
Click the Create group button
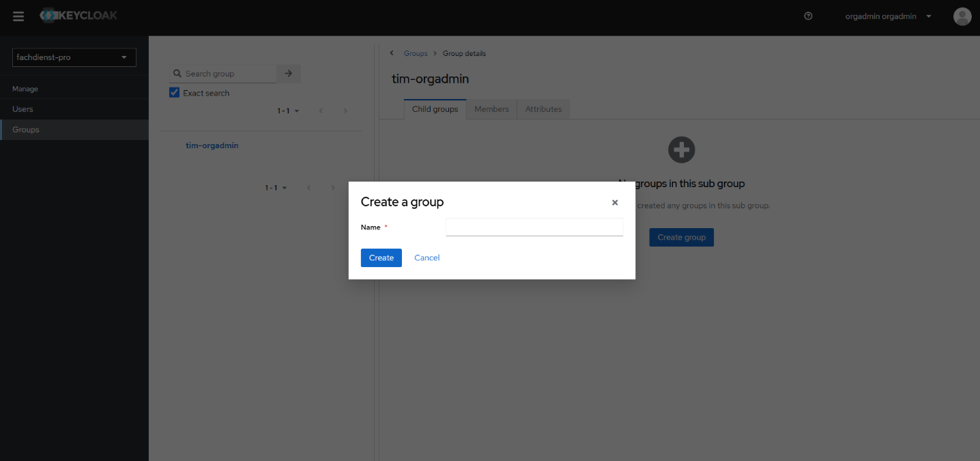(x=681, y=238)
